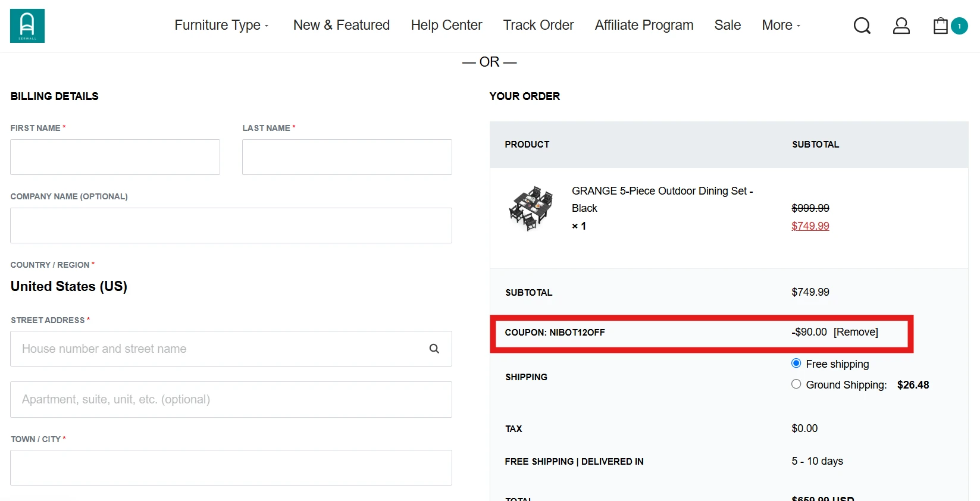
Task: Select Ground Shipping radio button
Action: (x=796, y=384)
